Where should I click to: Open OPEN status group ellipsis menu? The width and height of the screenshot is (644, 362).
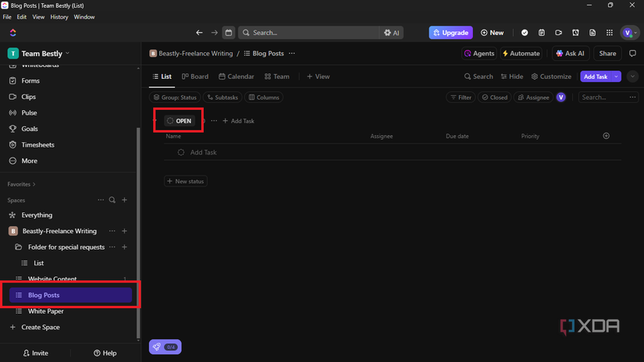point(214,121)
